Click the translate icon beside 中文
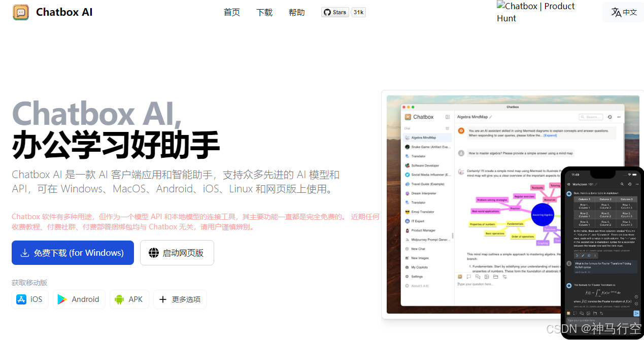Viewport: 644px width, 340px height. pos(616,12)
